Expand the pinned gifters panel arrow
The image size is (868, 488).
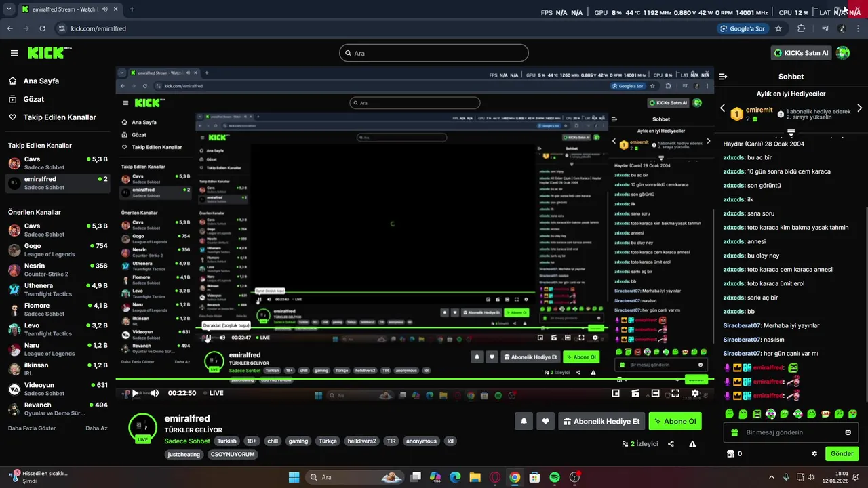pyautogui.click(x=791, y=132)
